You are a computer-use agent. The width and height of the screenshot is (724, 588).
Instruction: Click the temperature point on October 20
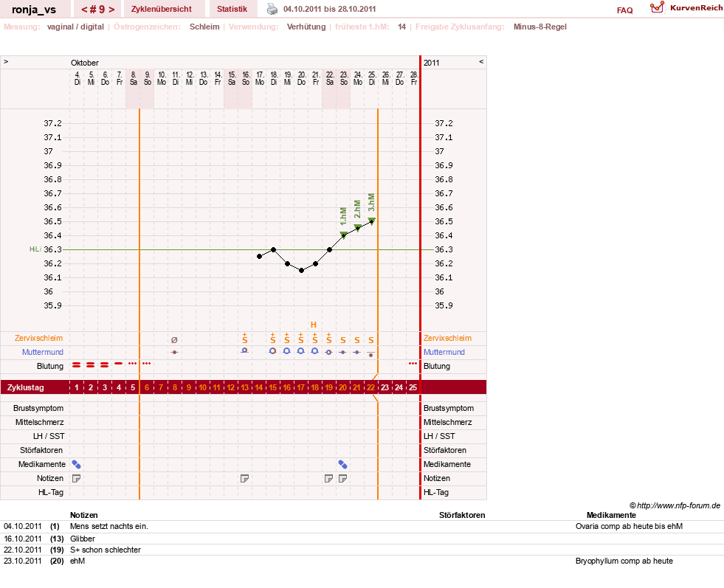pyautogui.click(x=302, y=271)
